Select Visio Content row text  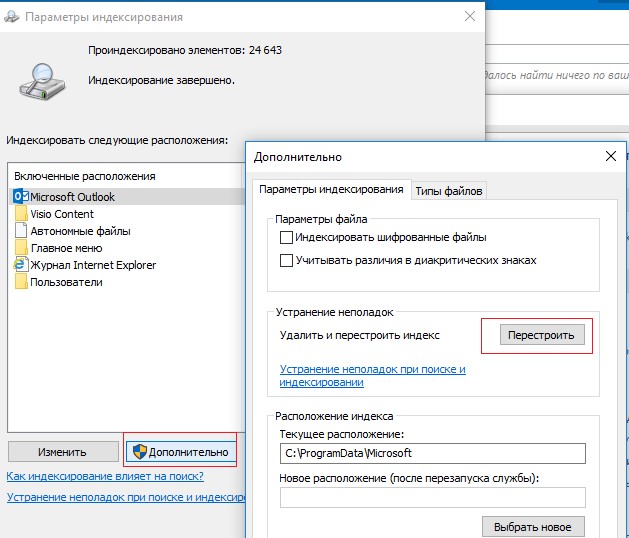pyautogui.click(x=62, y=214)
